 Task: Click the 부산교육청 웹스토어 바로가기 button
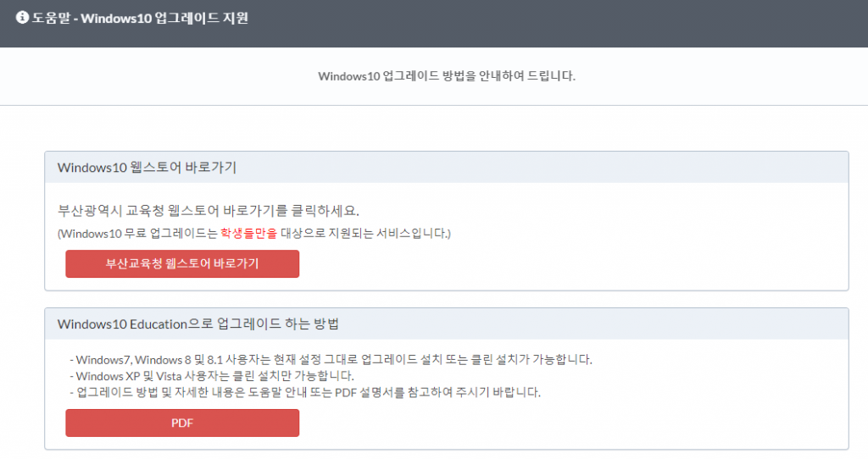point(182,263)
